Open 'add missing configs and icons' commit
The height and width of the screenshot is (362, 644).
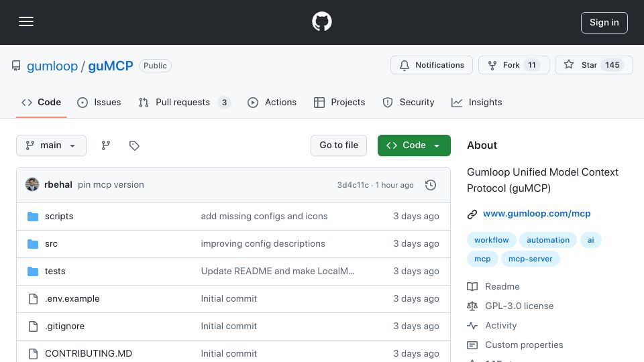(x=264, y=217)
